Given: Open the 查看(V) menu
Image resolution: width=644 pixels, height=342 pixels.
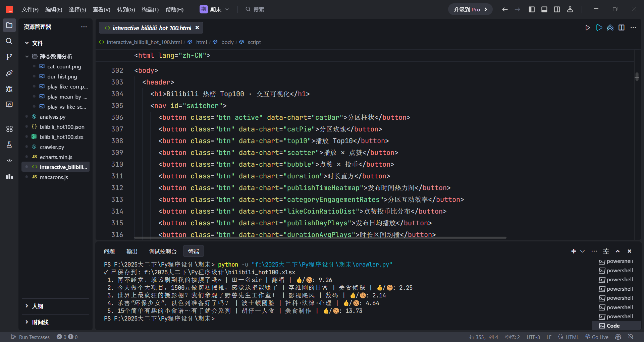Looking at the screenshot, I should (x=101, y=9).
